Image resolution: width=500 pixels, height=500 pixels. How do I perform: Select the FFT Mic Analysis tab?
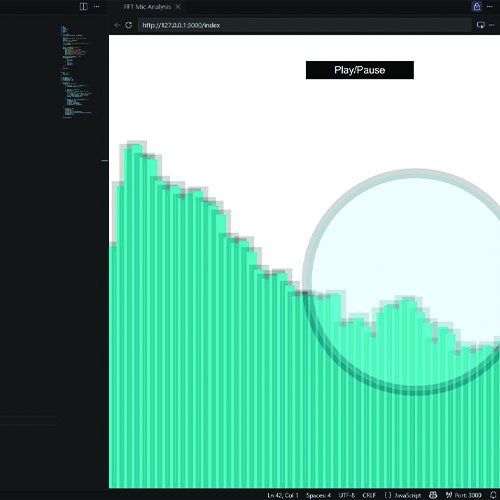pos(147,7)
